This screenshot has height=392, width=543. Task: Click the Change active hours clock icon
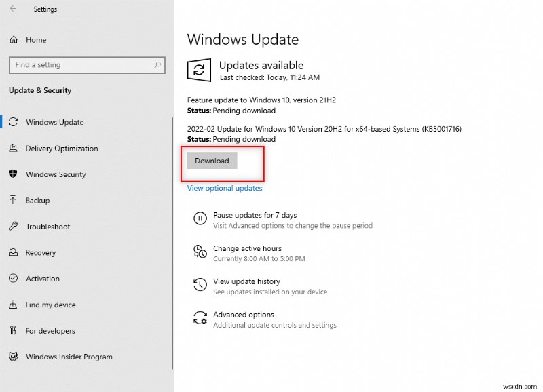(x=200, y=252)
